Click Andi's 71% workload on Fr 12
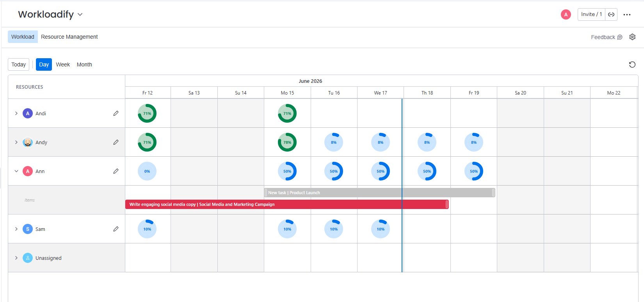This screenshot has height=302, width=644. pos(147,113)
